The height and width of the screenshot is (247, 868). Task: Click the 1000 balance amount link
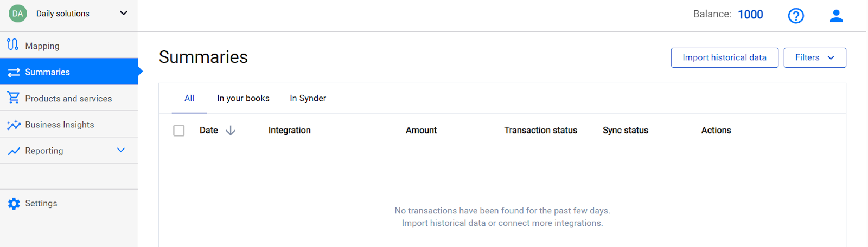(x=750, y=15)
